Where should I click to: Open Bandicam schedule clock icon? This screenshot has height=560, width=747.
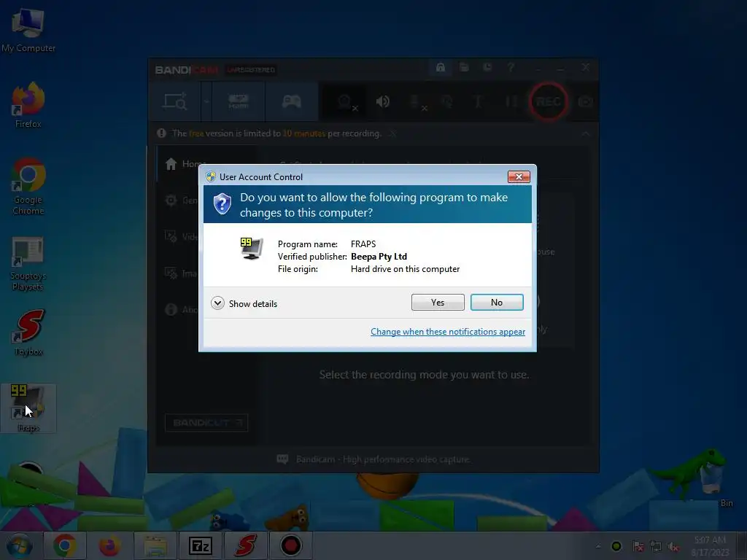point(487,67)
